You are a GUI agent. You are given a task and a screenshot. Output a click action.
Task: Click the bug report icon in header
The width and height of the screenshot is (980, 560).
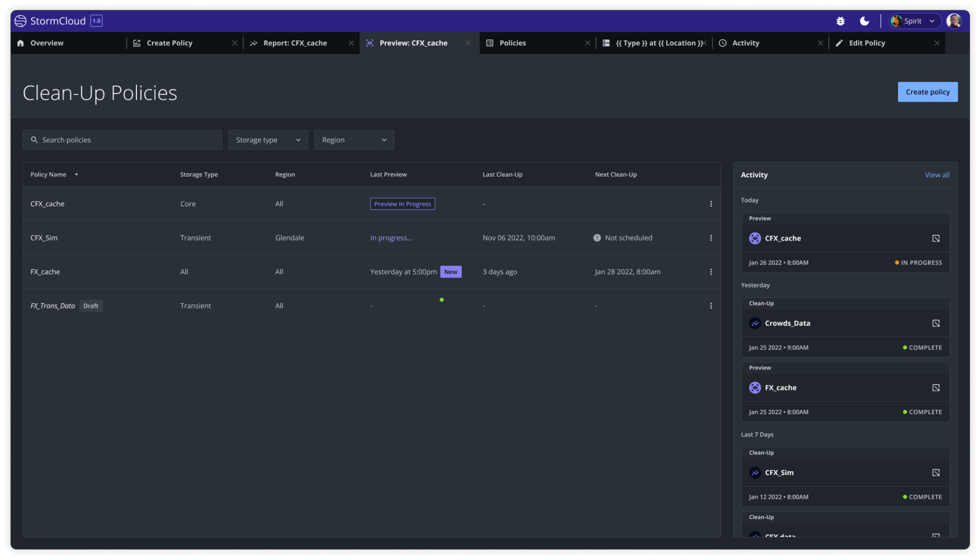840,21
